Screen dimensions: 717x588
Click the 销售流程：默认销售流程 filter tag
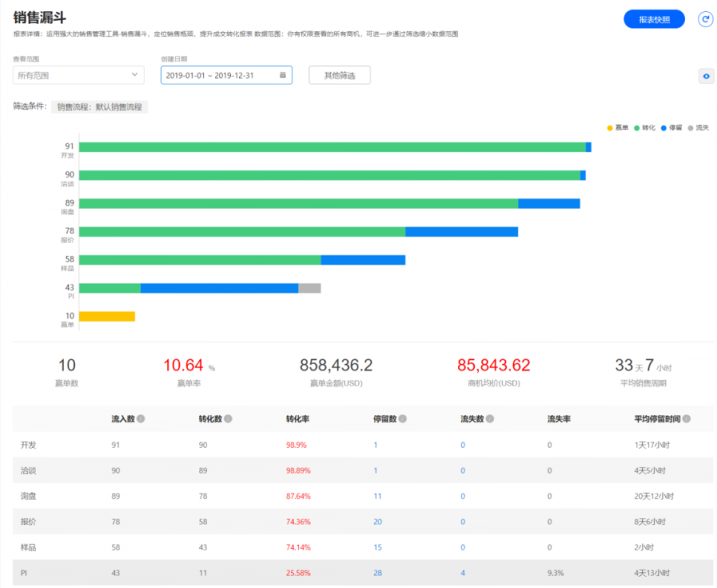pyautogui.click(x=100, y=107)
